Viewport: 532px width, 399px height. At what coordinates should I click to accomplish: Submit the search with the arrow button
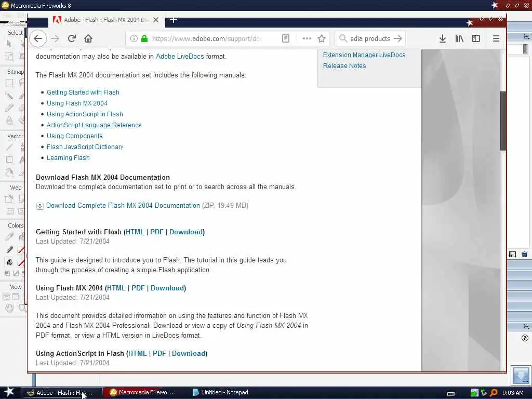point(398,38)
